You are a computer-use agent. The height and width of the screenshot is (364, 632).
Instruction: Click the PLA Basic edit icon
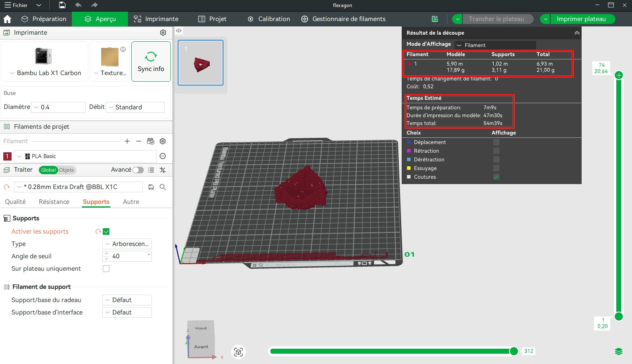pyautogui.click(x=163, y=156)
